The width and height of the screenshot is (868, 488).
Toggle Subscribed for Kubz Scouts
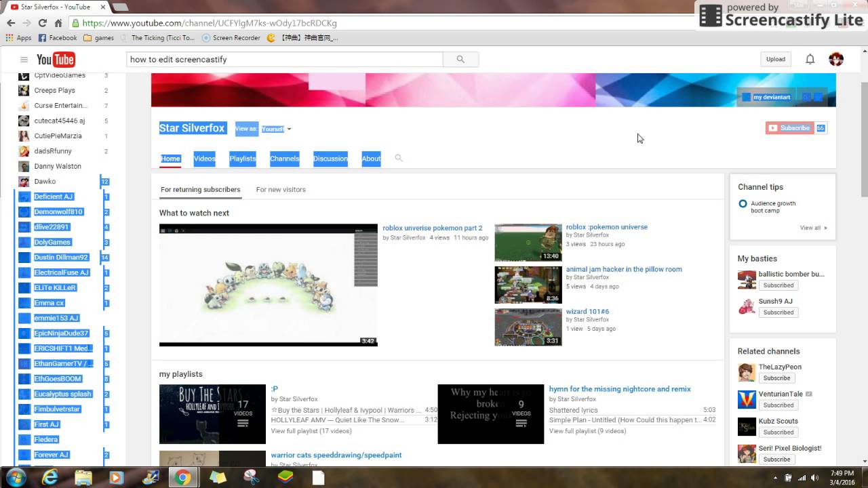click(x=778, y=432)
